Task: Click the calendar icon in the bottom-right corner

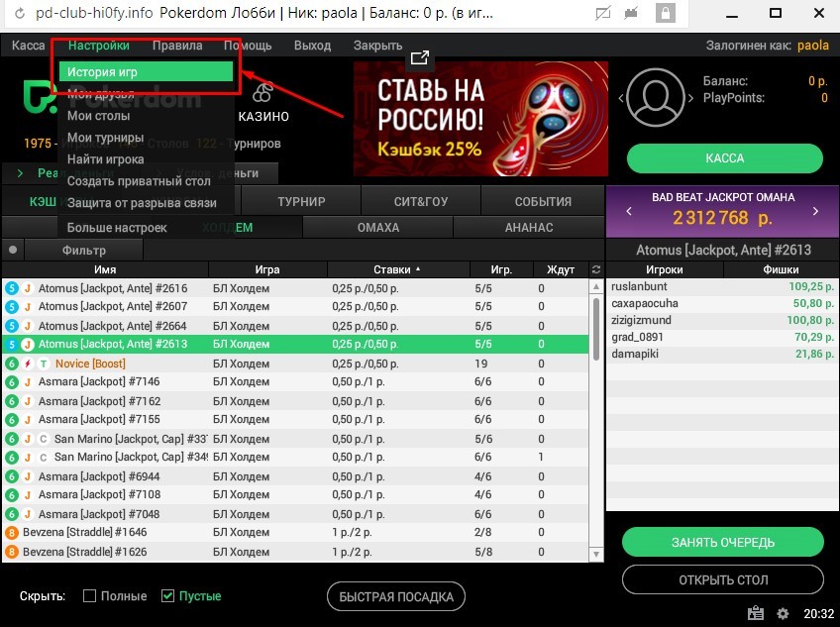Action: tap(756, 612)
